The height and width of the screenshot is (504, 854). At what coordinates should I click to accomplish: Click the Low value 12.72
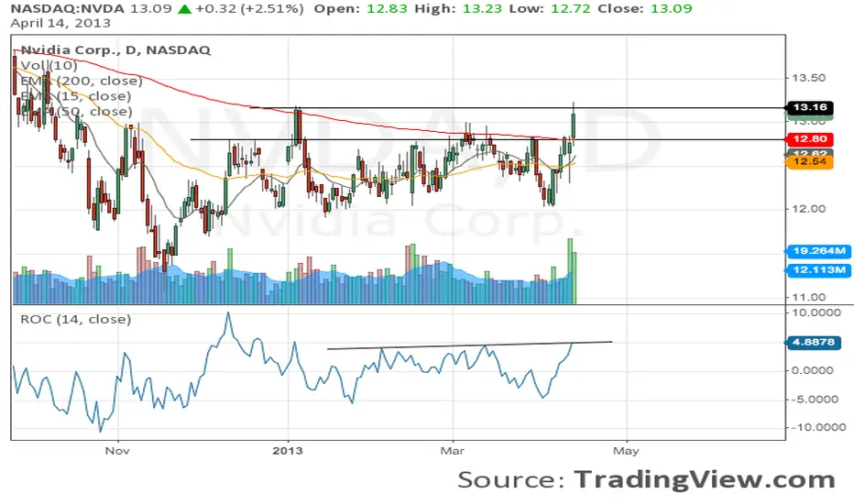[571, 9]
